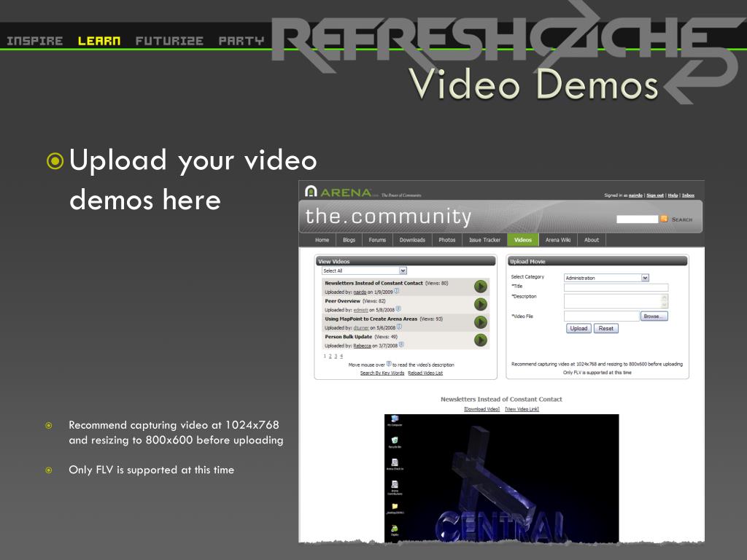Click the site search text box
The height and width of the screenshot is (560, 747).
(637, 219)
